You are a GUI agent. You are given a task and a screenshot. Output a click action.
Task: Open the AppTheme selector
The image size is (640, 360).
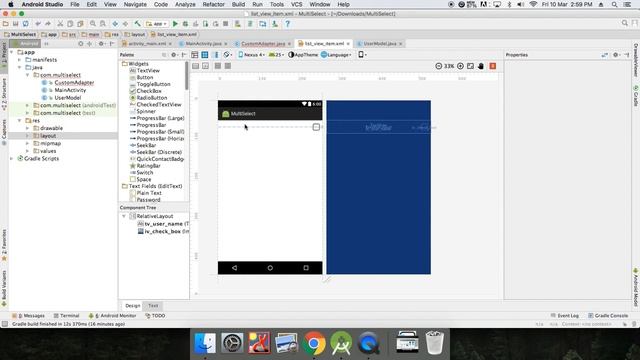pos(303,55)
